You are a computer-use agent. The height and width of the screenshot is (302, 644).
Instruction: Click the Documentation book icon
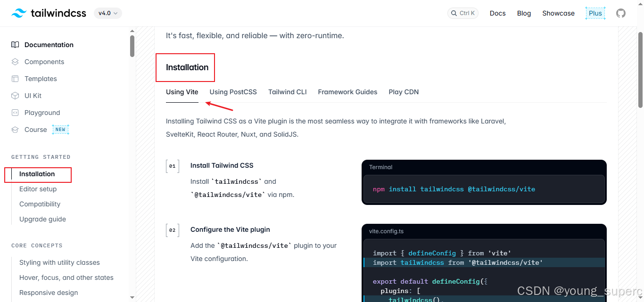pos(15,45)
